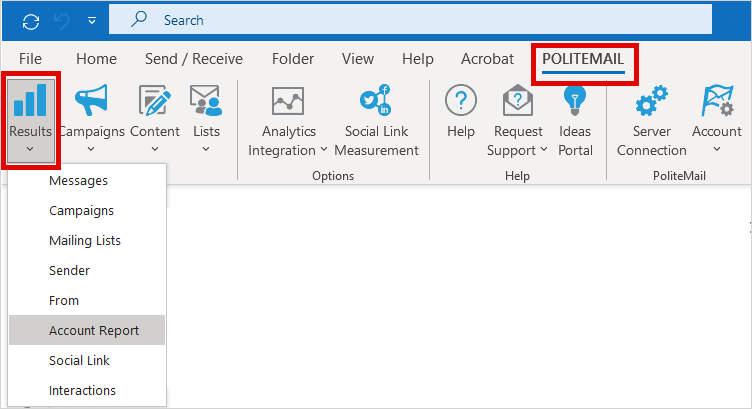Click the Content pencil-and-page icon
The image size is (752, 409).
(154, 100)
